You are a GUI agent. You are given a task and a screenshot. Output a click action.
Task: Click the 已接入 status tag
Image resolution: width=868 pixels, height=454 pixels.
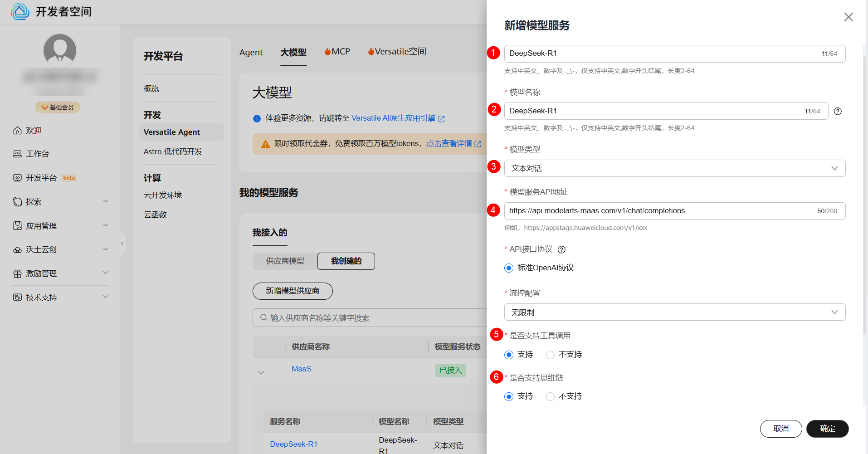click(x=450, y=370)
